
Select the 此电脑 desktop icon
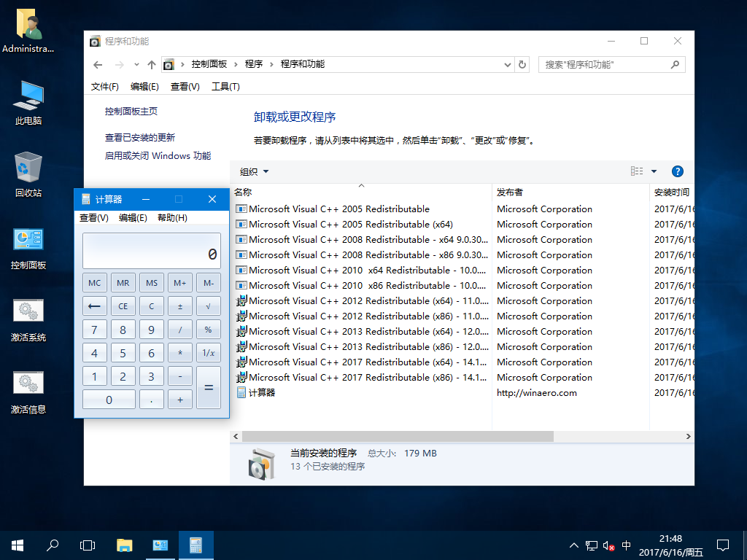pyautogui.click(x=28, y=103)
